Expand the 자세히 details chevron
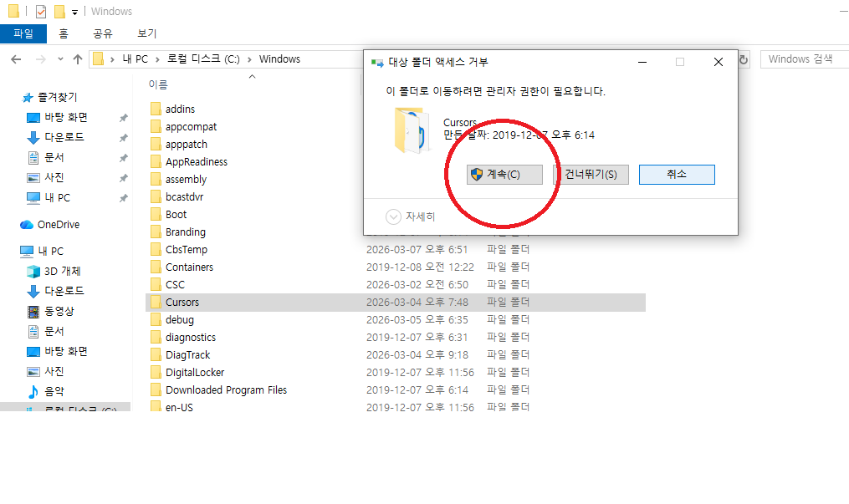 point(393,216)
